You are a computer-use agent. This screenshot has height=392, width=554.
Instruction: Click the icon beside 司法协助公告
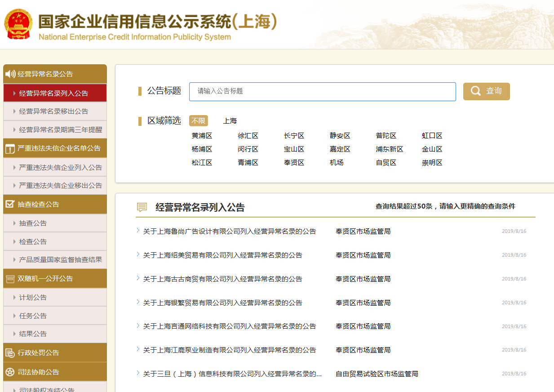10,372
